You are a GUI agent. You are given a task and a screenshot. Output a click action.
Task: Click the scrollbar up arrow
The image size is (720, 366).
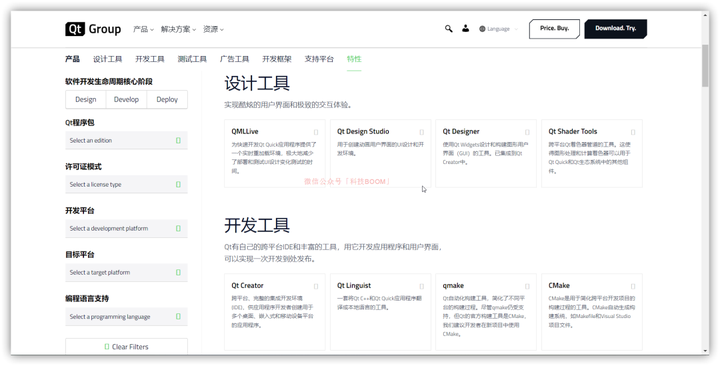pos(705,15)
